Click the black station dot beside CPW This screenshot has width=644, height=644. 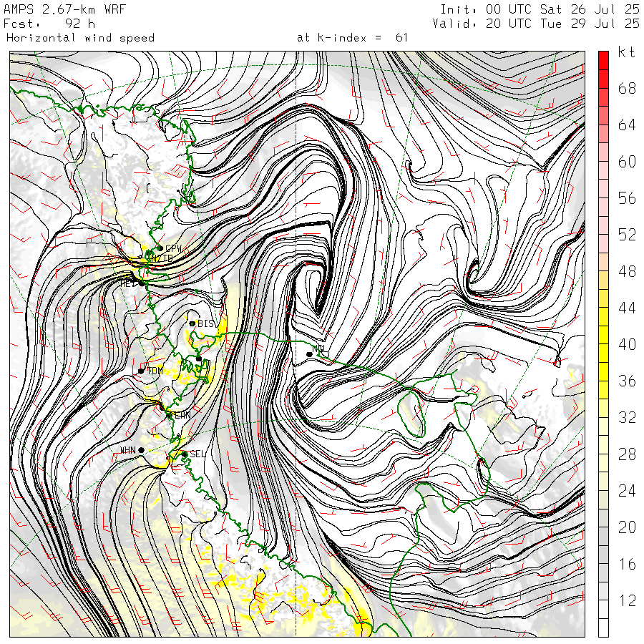coord(160,248)
